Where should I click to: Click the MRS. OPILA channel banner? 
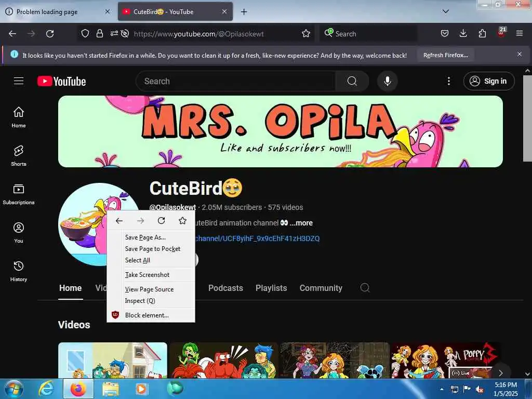[x=280, y=131]
